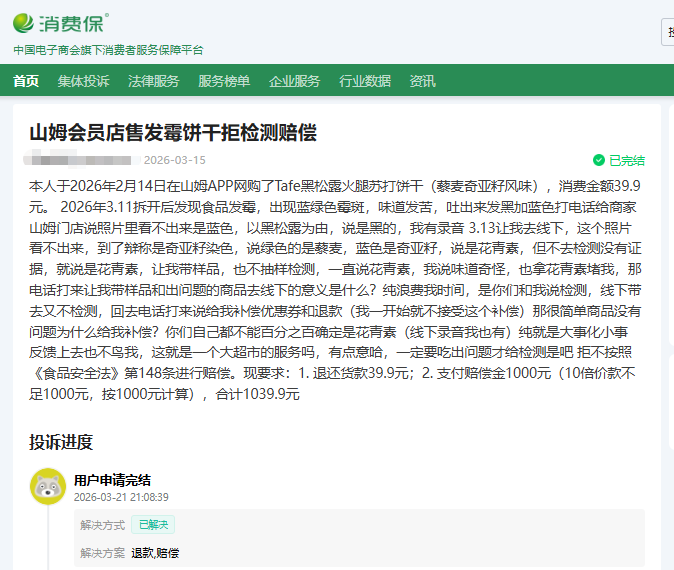Click the complaint date 2026-03-15

click(174, 160)
